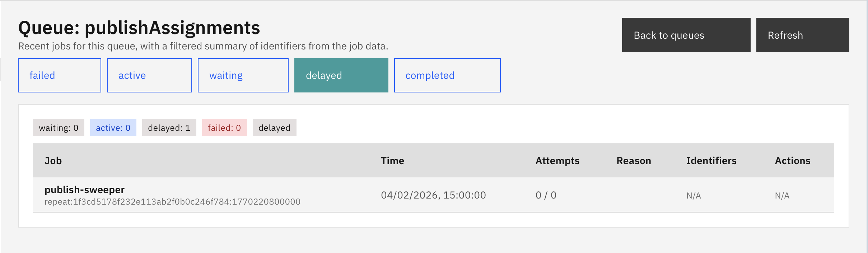Click the Time column header
This screenshot has height=253, width=868.
pyautogui.click(x=392, y=161)
